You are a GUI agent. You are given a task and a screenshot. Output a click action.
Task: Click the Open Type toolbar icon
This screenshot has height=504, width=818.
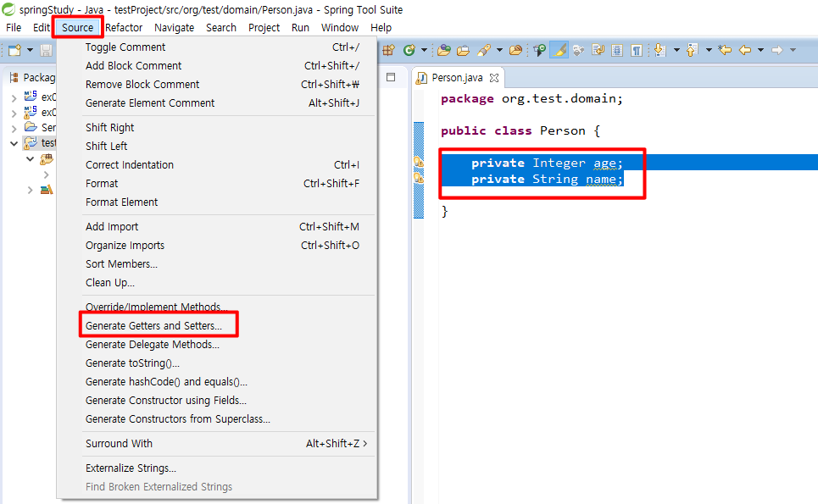pyautogui.click(x=444, y=50)
